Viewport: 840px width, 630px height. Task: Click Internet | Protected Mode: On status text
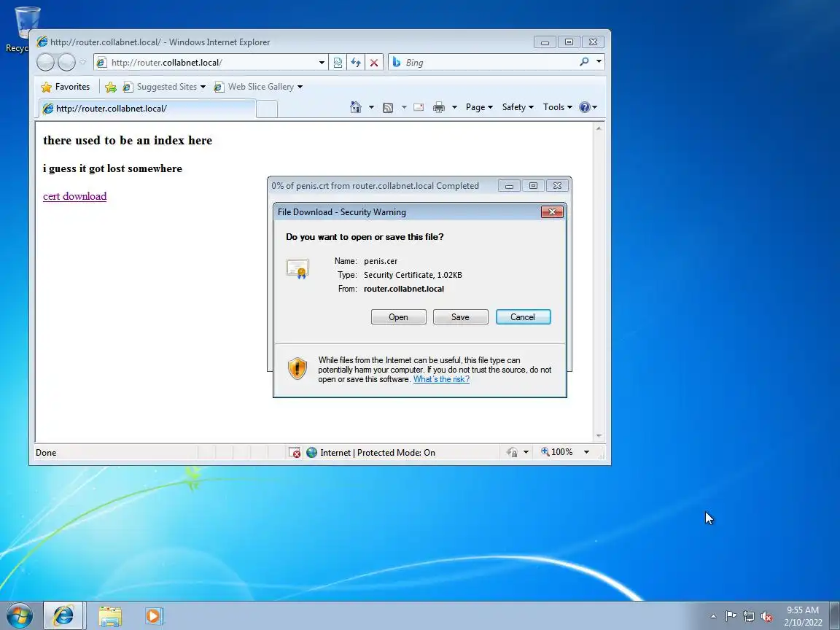click(x=378, y=453)
